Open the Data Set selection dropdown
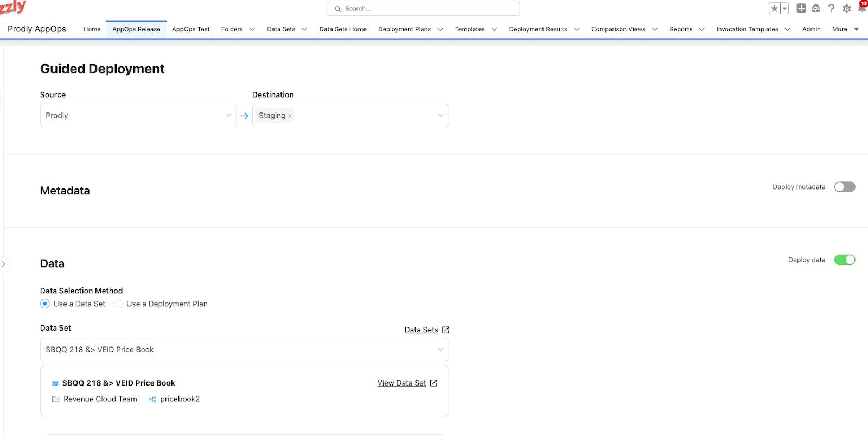The height and width of the screenshot is (435, 868). click(245, 350)
